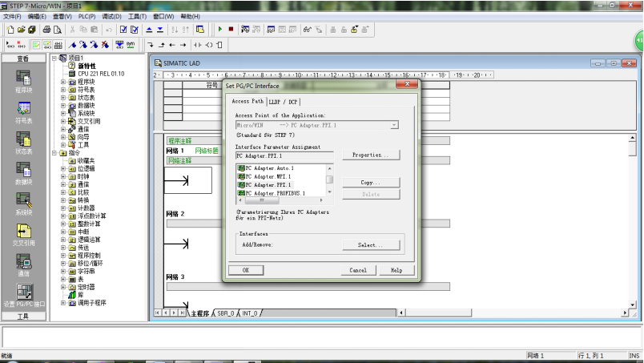Screen dimensions: 644x363
Task: Click the Copy... button
Action: coord(371,183)
